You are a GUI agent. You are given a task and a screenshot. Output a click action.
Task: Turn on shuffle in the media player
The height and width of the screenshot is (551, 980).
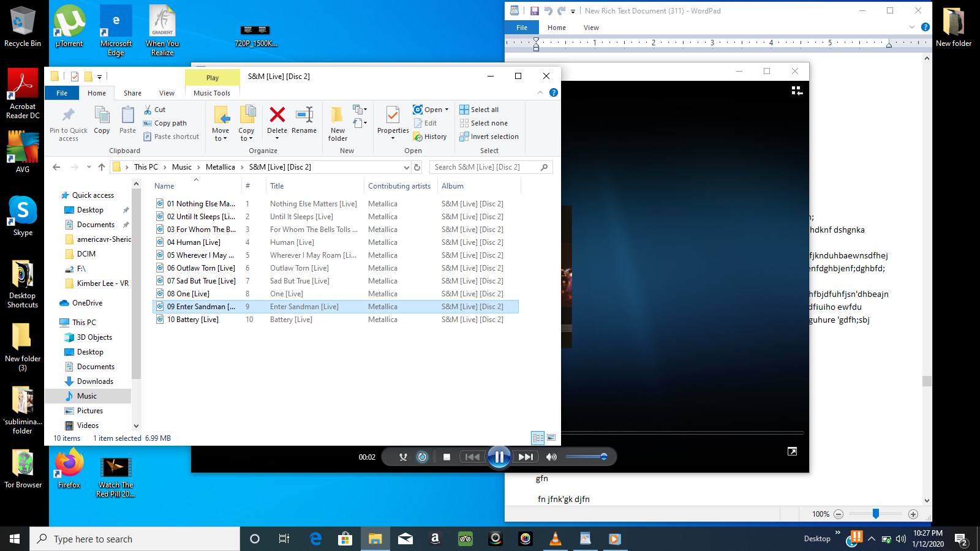[x=403, y=457]
